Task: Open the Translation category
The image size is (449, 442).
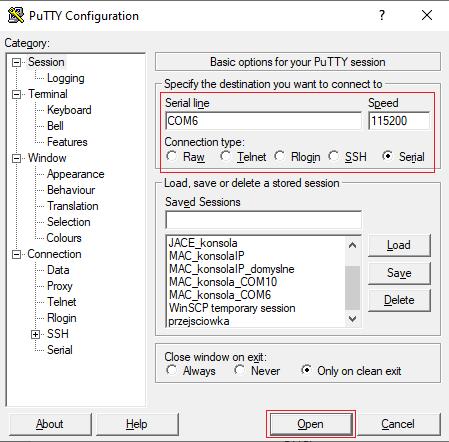Action: coord(73,206)
